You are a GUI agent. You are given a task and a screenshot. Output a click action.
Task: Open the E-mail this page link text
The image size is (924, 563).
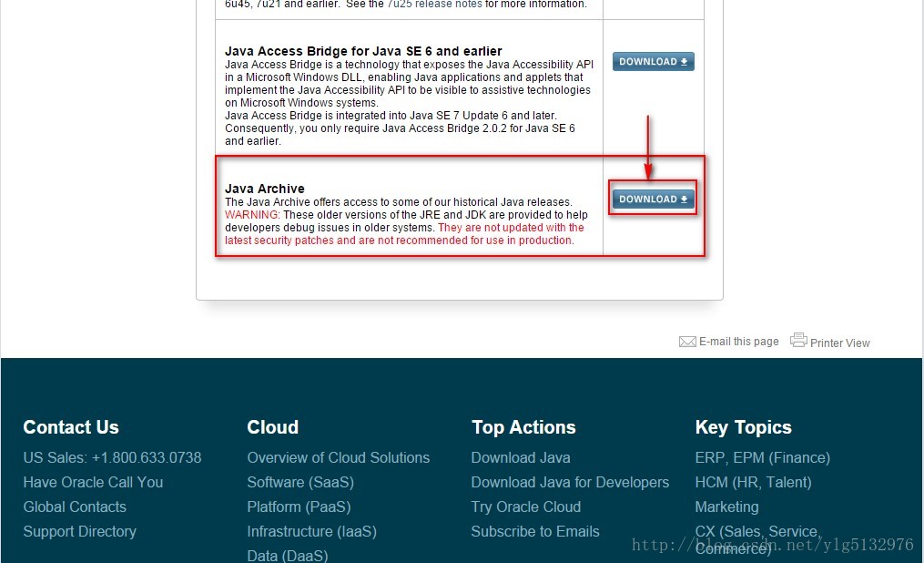pyautogui.click(x=738, y=342)
